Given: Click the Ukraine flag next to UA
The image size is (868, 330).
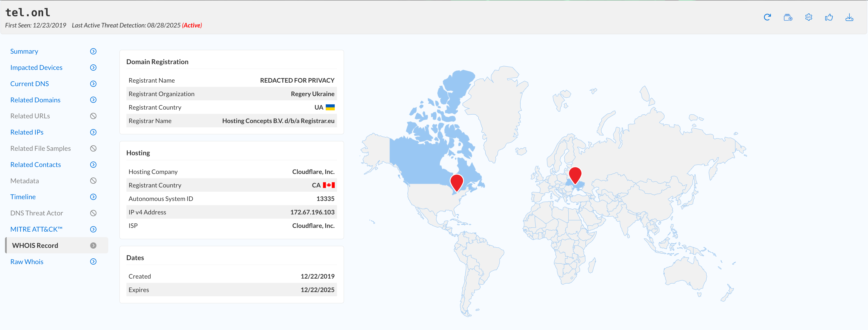Looking at the screenshot, I should [330, 107].
